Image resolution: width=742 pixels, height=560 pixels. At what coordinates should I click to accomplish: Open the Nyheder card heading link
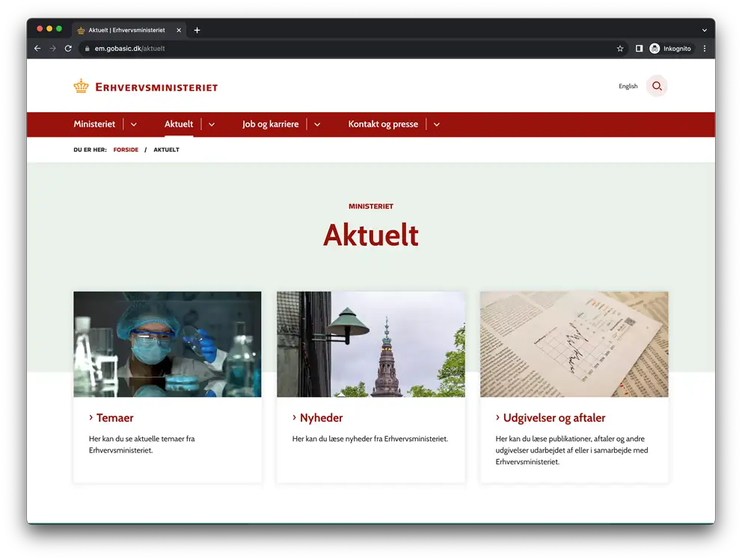[321, 418]
